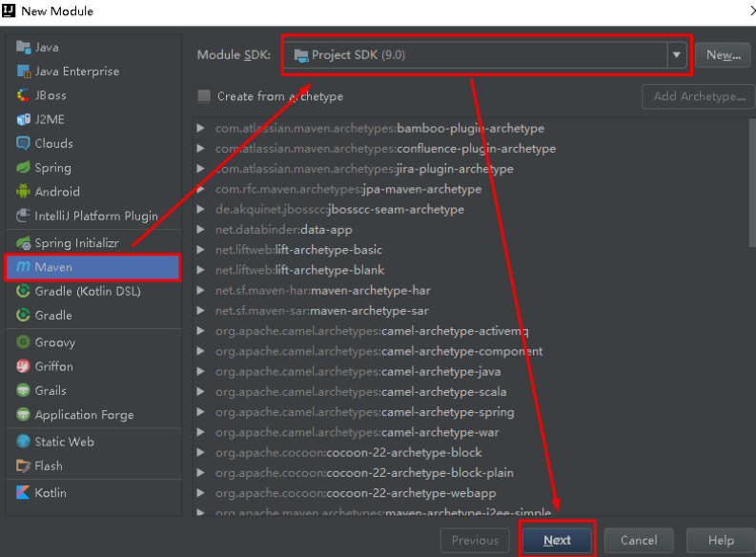756x557 pixels.
Task: Choose the JBoss icon in sidebar
Action: click(23, 95)
